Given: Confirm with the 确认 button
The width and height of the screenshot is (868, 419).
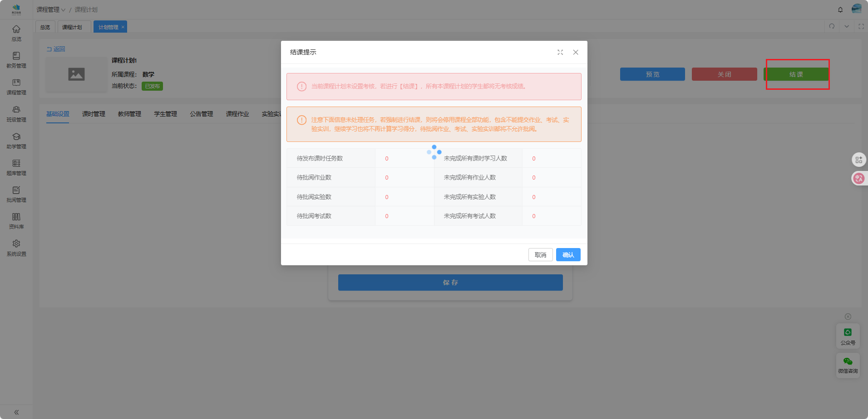Looking at the screenshot, I should tap(568, 255).
